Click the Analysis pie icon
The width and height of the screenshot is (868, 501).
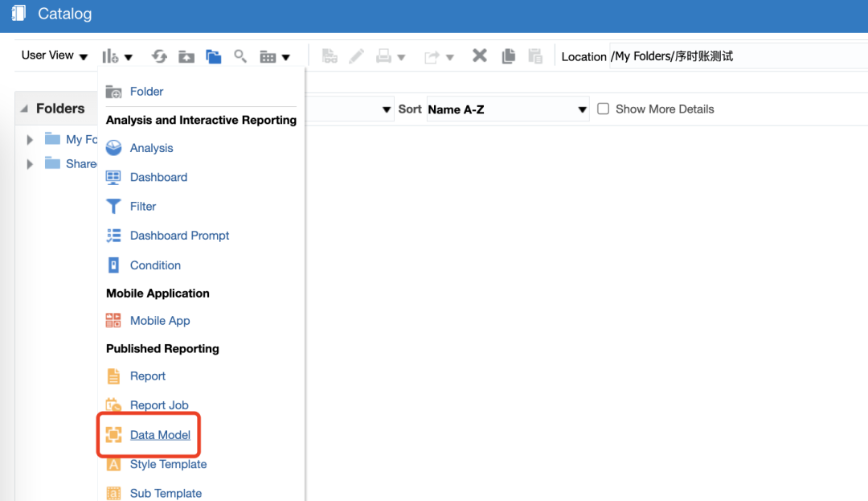(113, 148)
